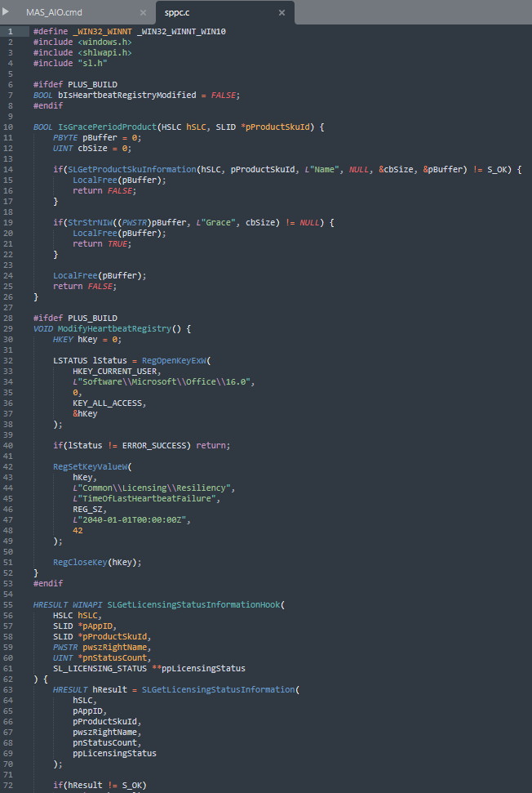The height and width of the screenshot is (793, 532).
Task: Close the sppc.c tab
Action: (282, 12)
